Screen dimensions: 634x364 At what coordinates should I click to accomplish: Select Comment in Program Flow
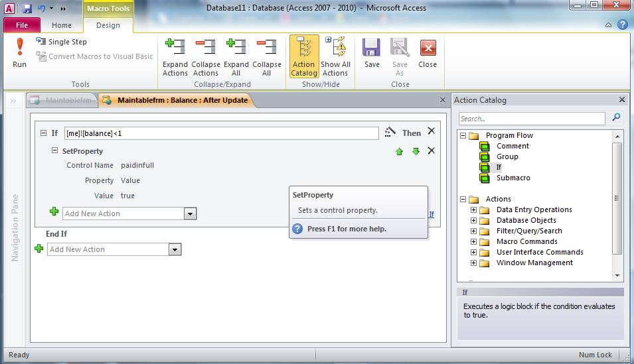pyautogui.click(x=513, y=146)
